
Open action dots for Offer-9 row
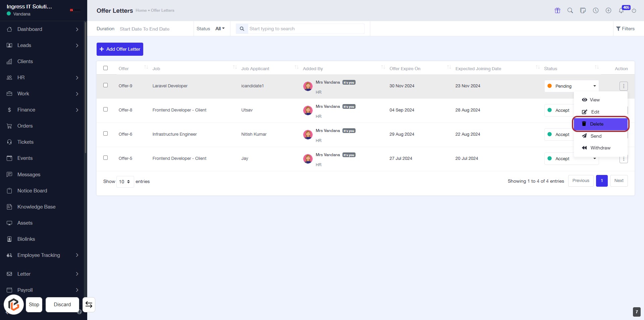[x=624, y=86]
